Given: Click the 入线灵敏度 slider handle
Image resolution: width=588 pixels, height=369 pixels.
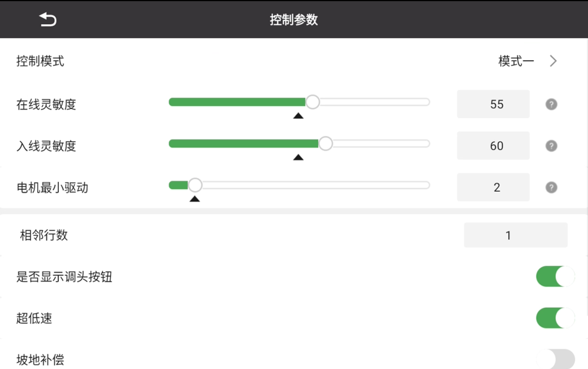Looking at the screenshot, I should [x=325, y=144].
